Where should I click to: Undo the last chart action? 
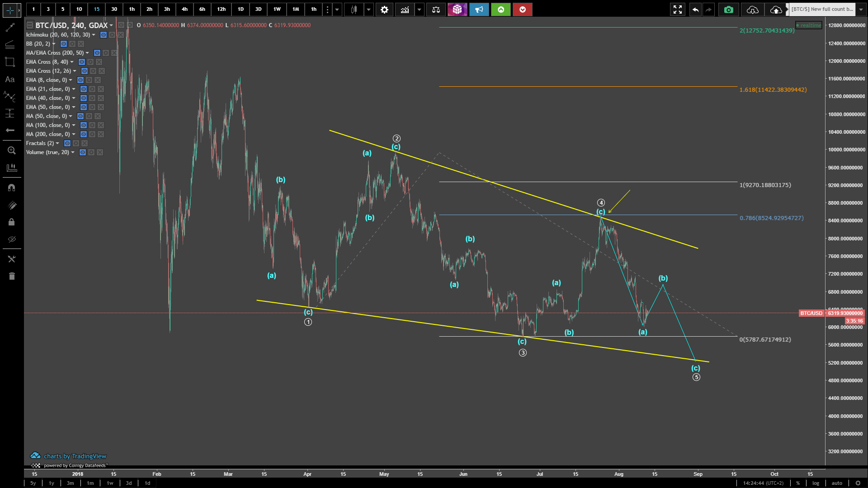pos(695,9)
